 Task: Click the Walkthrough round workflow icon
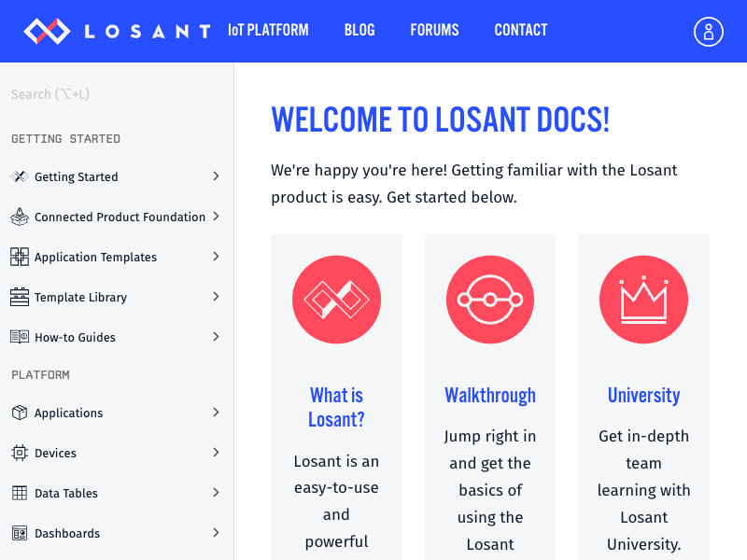(490, 300)
